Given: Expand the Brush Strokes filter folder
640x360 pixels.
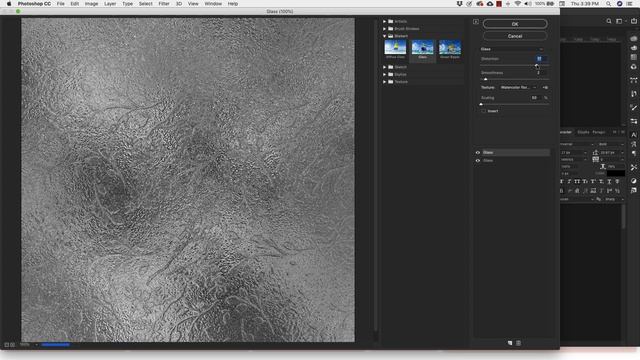Looking at the screenshot, I should tap(384, 29).
